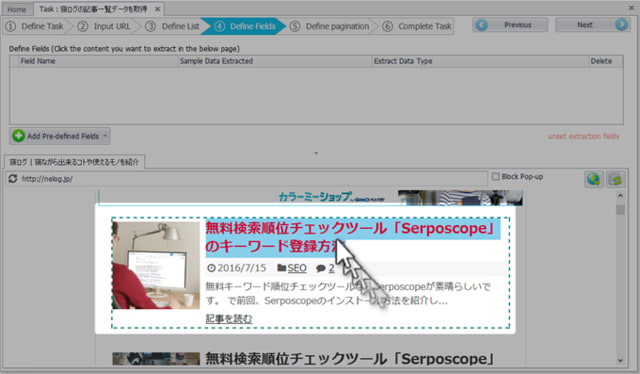Click the Field Name column header

98,61
